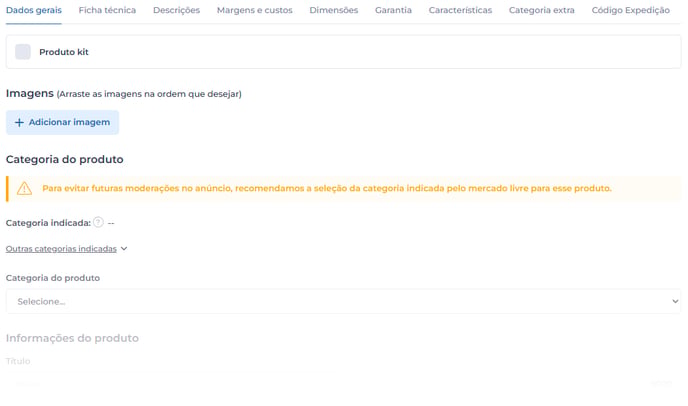Open the Outras categorias indicadas link

point(61,249)
